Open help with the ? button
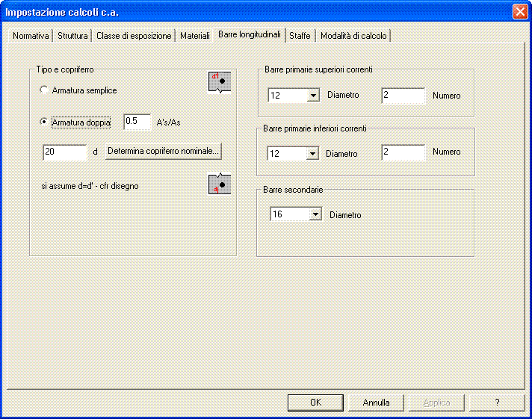This screenshot has height=419, width=532. [x=497, y=403]
